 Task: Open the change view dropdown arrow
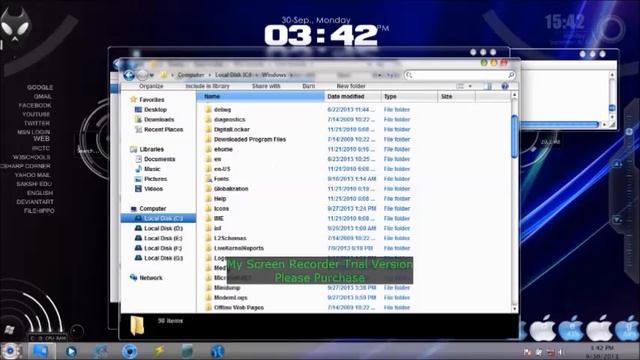click(x=470, y=86)
